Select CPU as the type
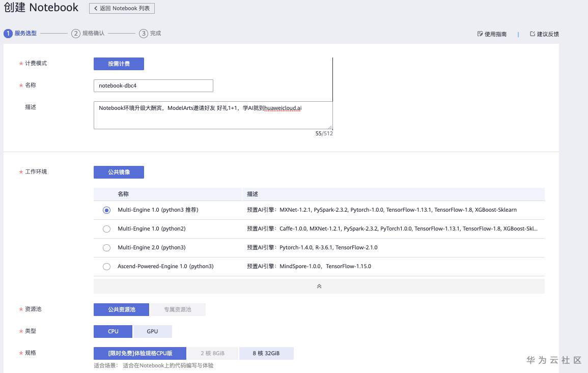588x373 pixels. [x=113, y=331]
